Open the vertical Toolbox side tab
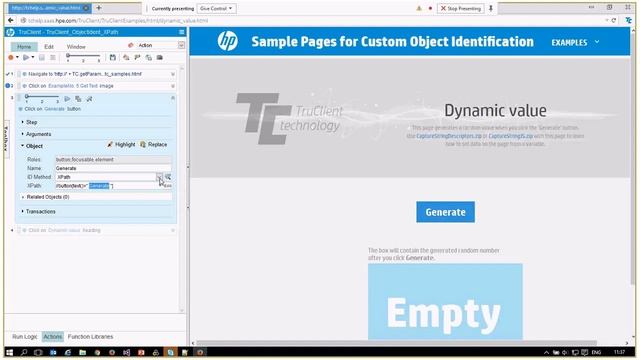 coord(6,138)
